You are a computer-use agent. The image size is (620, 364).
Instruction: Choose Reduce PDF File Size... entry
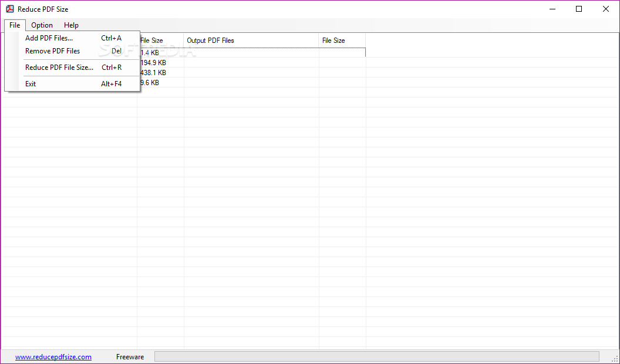point(73,68)
